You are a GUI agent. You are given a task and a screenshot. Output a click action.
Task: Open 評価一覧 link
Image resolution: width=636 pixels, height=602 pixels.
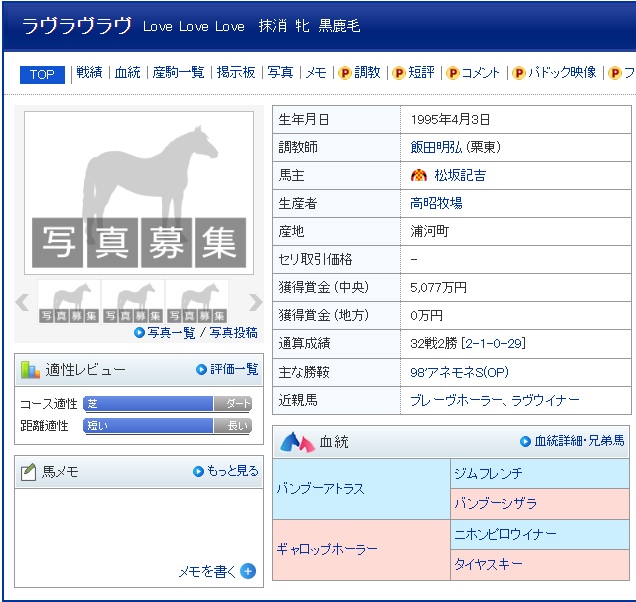pyautogui.click(x=234, y=369)
